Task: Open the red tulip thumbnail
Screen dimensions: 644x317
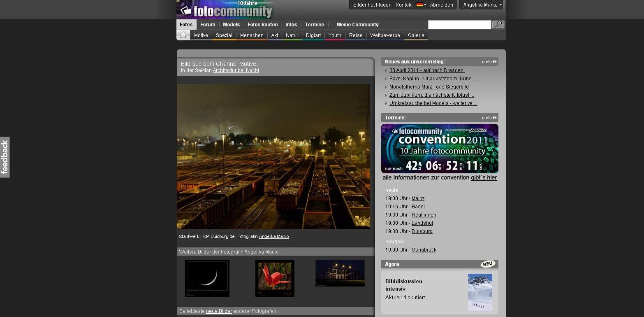Action: pos(275,278)
